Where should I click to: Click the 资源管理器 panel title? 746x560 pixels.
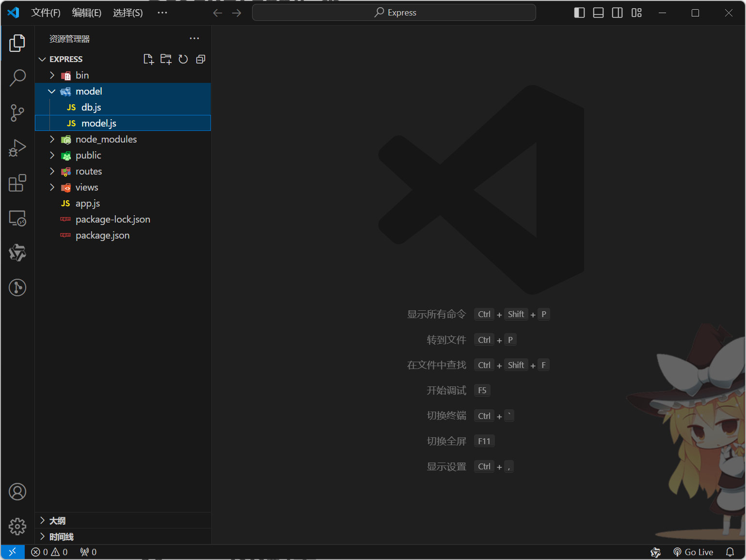point(69,39)
